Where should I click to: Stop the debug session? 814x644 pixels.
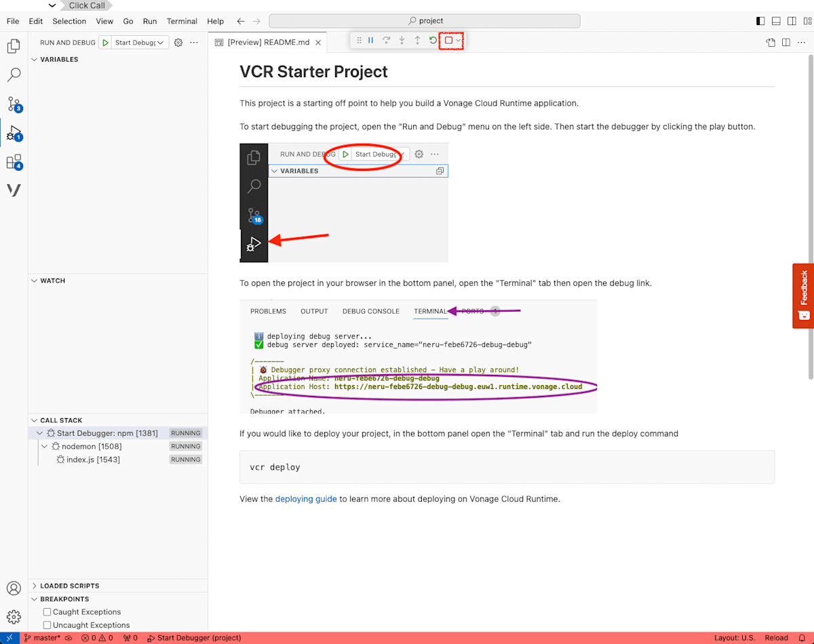448,41
